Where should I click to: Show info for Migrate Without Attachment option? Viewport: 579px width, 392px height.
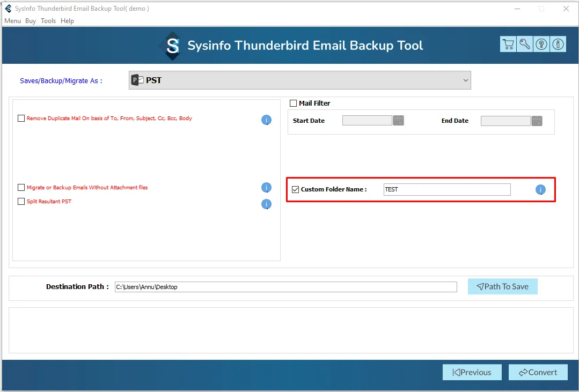pos(266,188)
